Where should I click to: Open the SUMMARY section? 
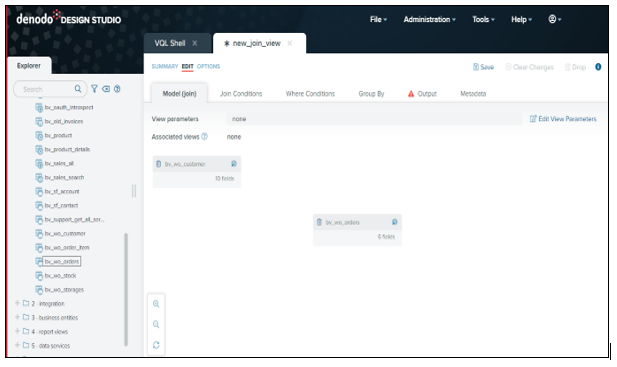165,66
